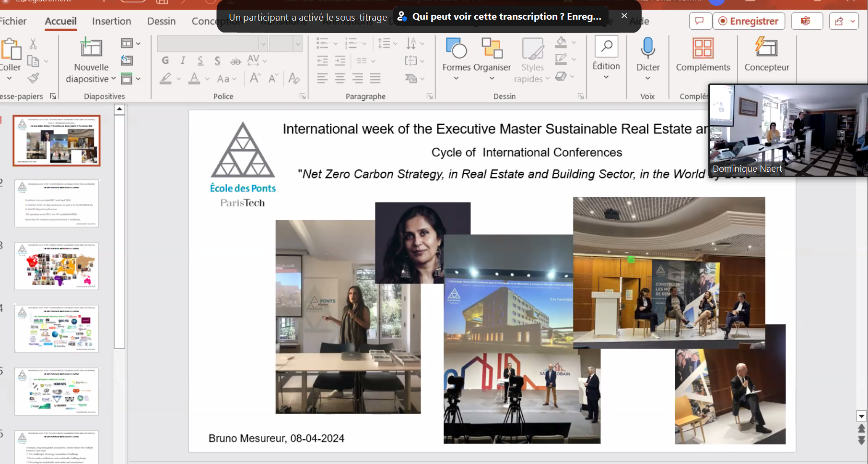Align text right
868x464 pixels.
pos(358,78)
